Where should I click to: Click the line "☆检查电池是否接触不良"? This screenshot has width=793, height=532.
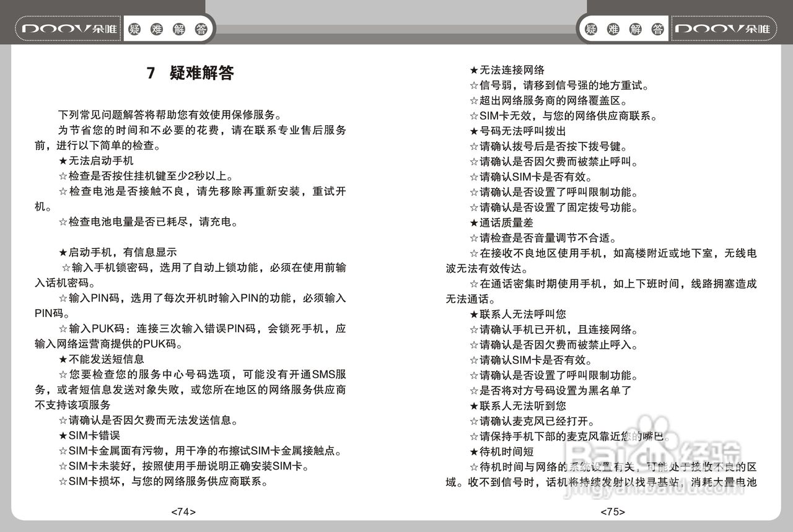click(x=202, y=191)
